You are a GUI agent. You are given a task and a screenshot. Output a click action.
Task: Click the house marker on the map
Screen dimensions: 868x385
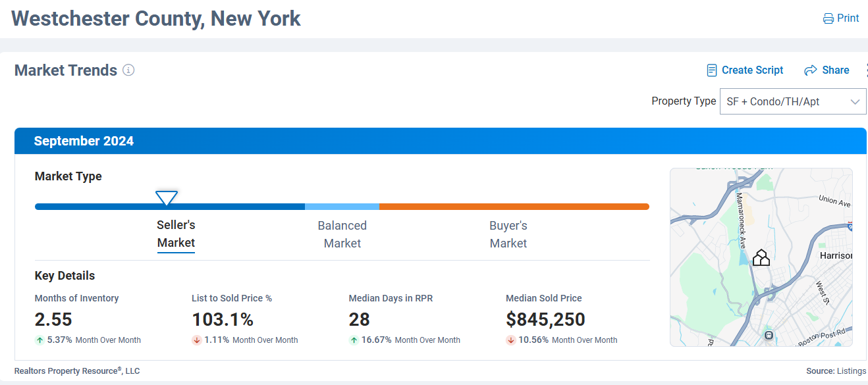click(761, 257)
